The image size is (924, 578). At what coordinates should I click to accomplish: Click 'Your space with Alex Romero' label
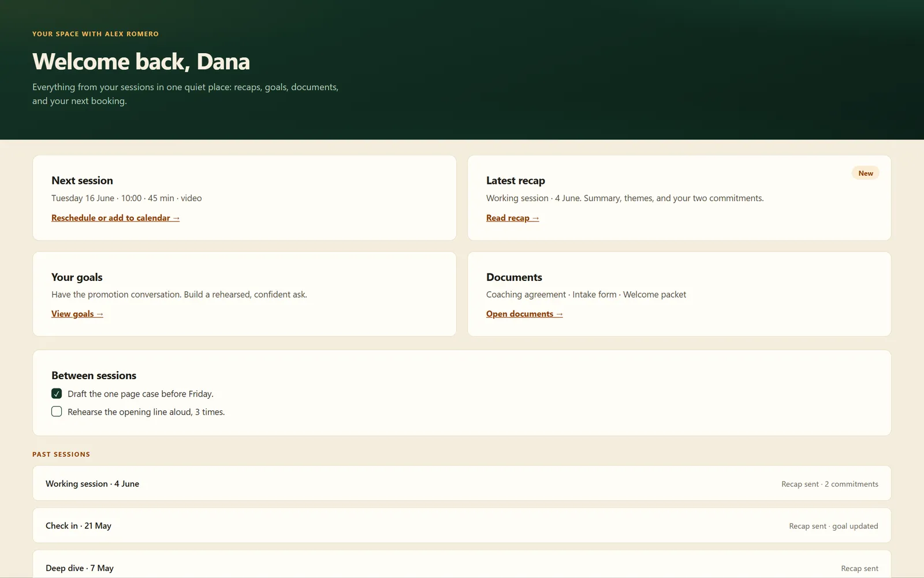[x=95, y=34]
